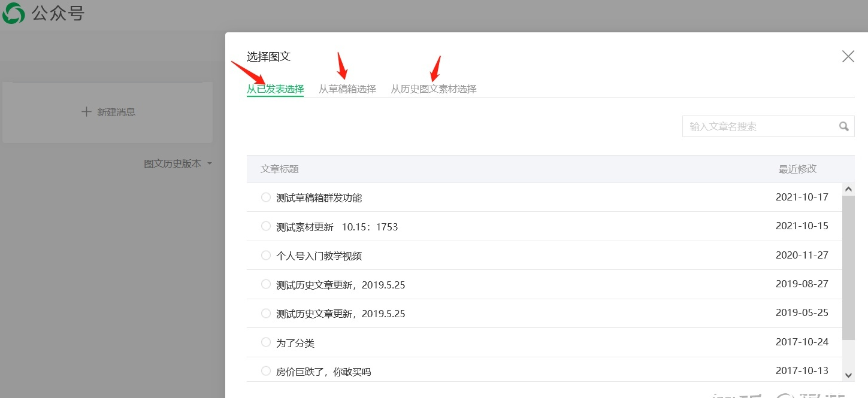The width and height of the screenshot is (868, 398).
Task: Switch to 从历史图文素材选择 tab
Action: click(434, 89)
